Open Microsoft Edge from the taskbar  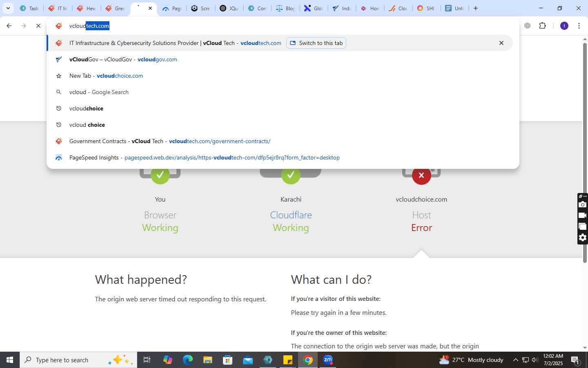pyautogui.click(x=188, y=360)
